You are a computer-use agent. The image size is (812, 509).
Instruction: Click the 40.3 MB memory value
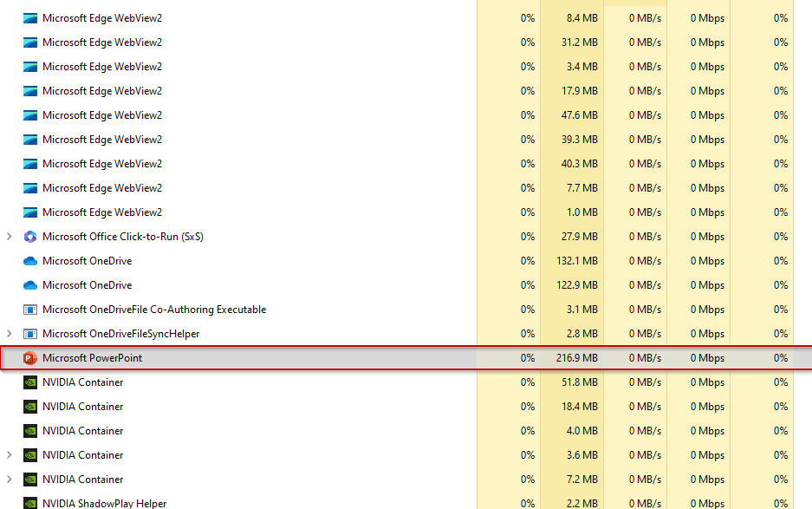tap(580, 164)
